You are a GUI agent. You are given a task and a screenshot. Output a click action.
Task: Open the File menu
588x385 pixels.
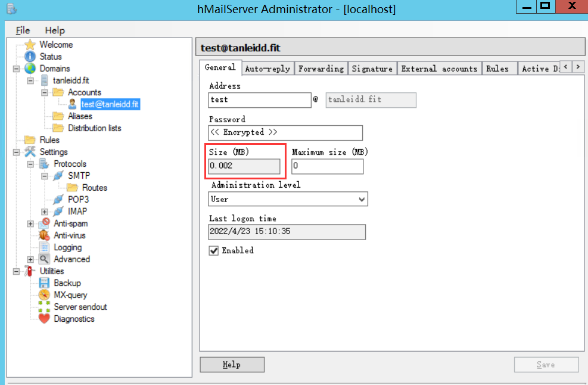(23, 30)
